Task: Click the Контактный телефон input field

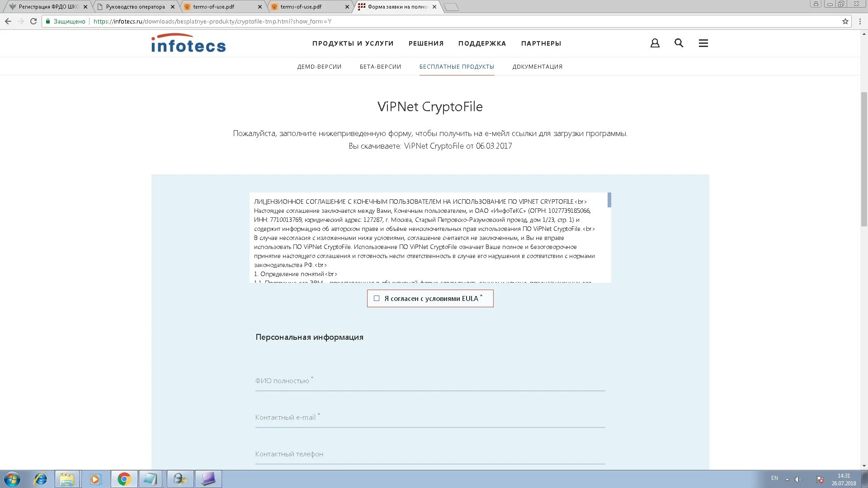Action: tap(430, 454)
